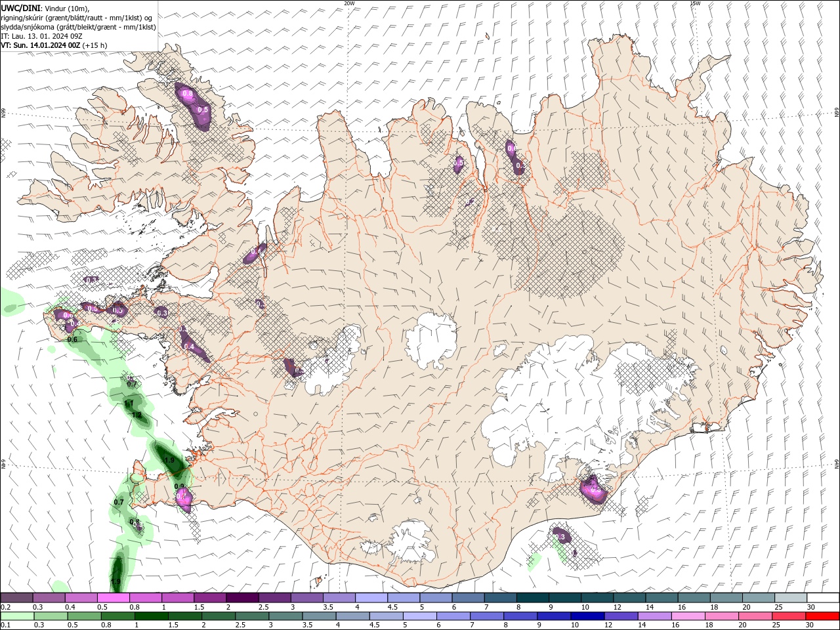Click the 'VT: Sun. 14.01.2024 00Z (+15 h)' line
Screen dimensions: 840x630
click(x=54, y=45)
